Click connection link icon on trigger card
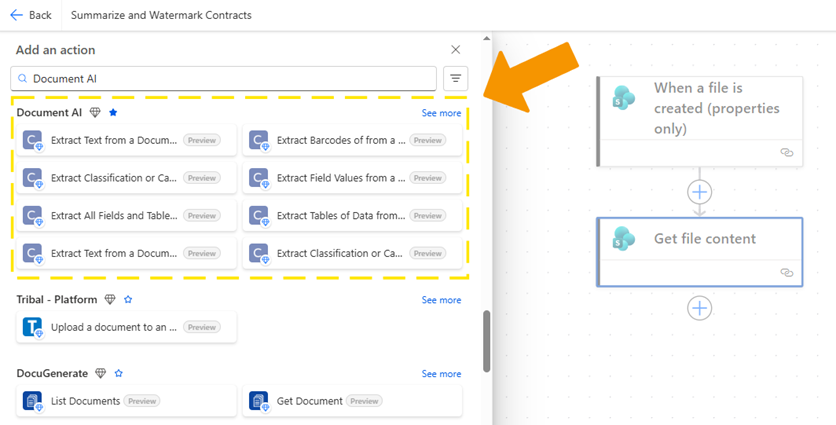 point(786,153)
